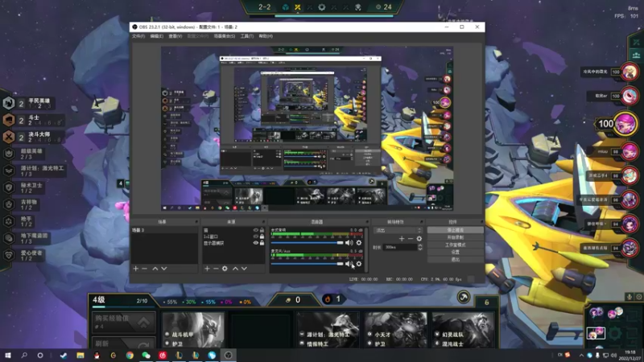This screenshot has width=644, height=362.
Task: Toggle visibility eye of 1v1窗口 source
Action: [x=255, y=237]
